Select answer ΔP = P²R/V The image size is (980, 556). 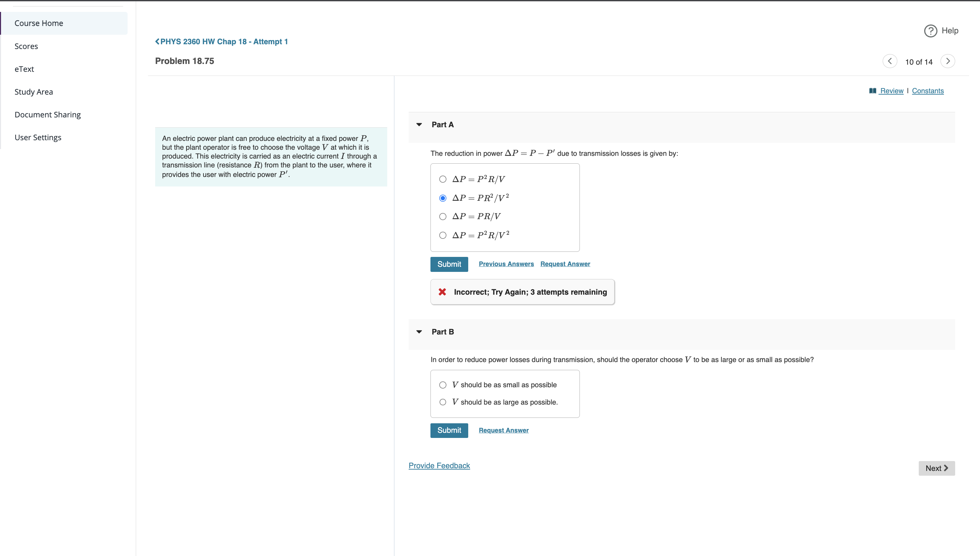coord(443,179)
